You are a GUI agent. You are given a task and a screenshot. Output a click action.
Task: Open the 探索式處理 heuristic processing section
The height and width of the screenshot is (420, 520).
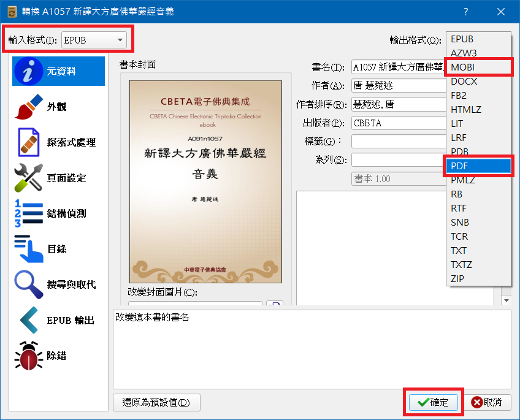58,142
